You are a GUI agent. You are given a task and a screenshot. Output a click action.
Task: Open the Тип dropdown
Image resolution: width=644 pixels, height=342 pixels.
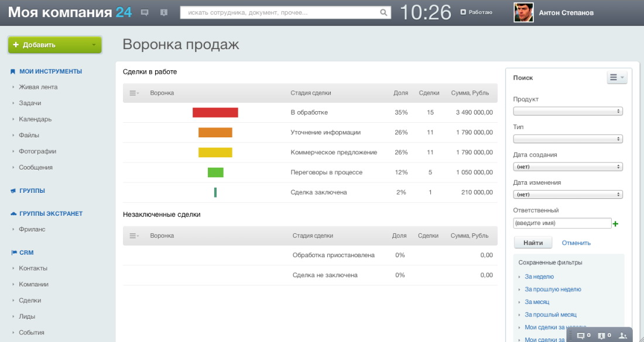point(567,139)
